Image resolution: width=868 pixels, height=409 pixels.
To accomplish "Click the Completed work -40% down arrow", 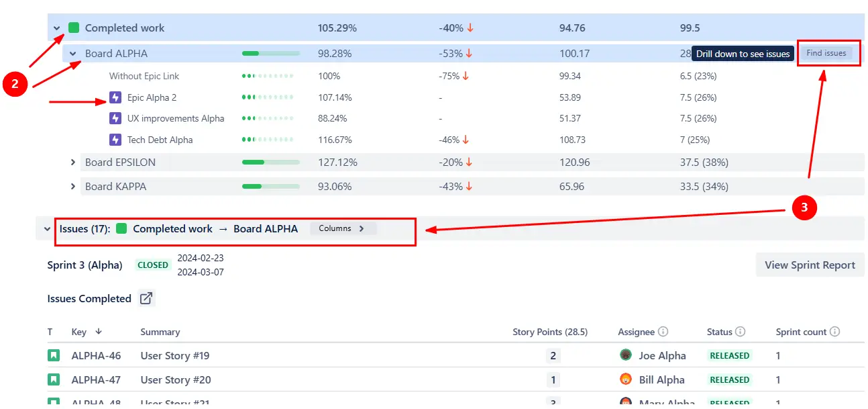I will 470,28.
